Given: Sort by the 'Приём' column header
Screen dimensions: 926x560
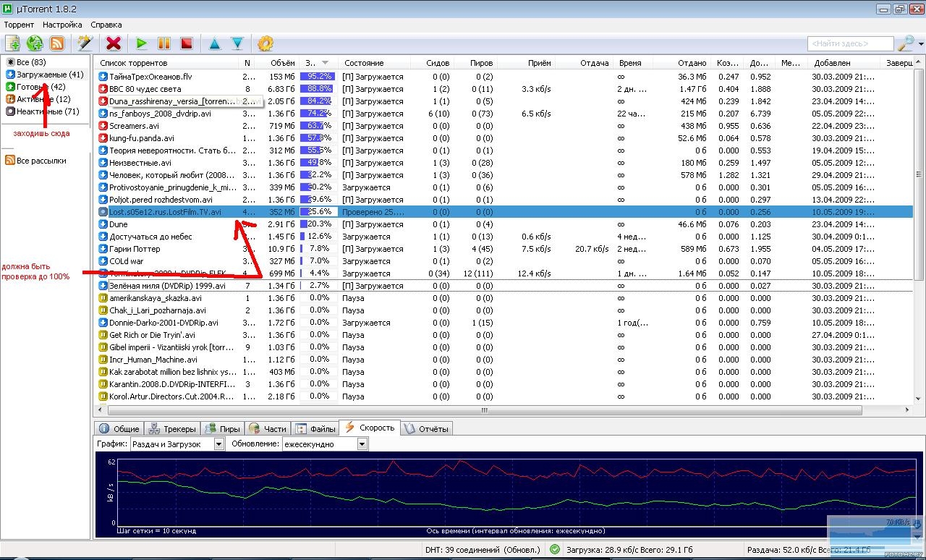Looking at the screenshot, I should 527,63.
